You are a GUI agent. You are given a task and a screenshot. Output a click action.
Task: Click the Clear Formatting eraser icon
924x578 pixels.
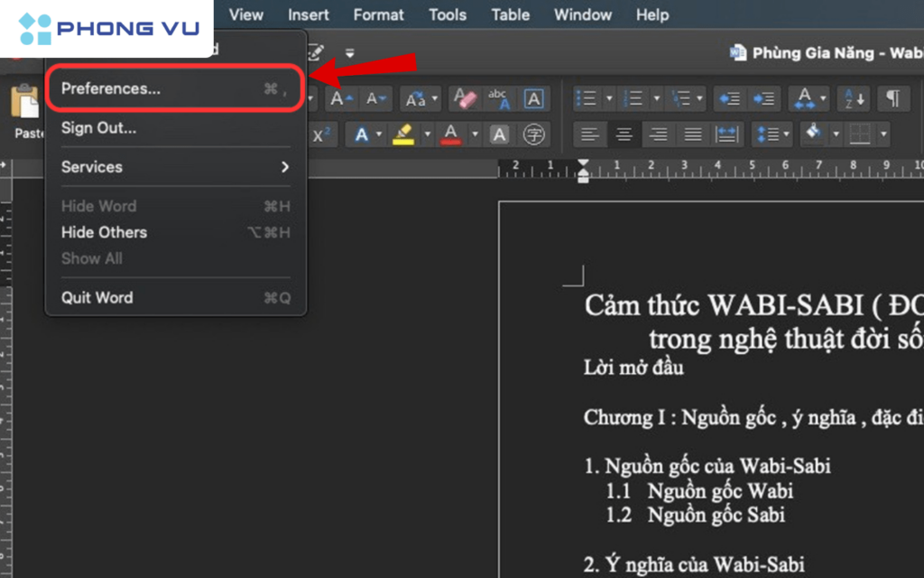tap(466, 99)
